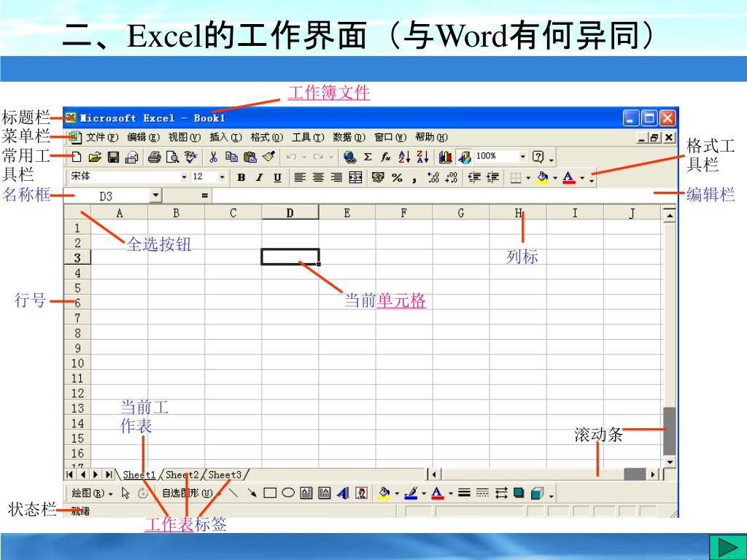
Task: Apply formatting toolbar yellow fill color bucket
Action: pyautogui.click(x=543, y=178)
